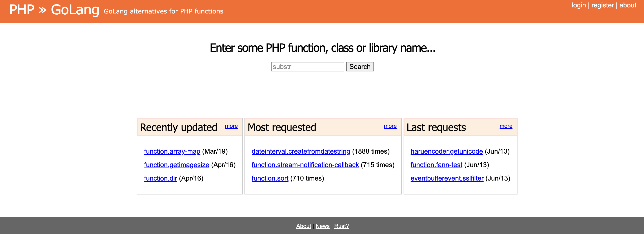The image size is (644, 234).
Task: Open the register link in header
Action: pos(602,5)
